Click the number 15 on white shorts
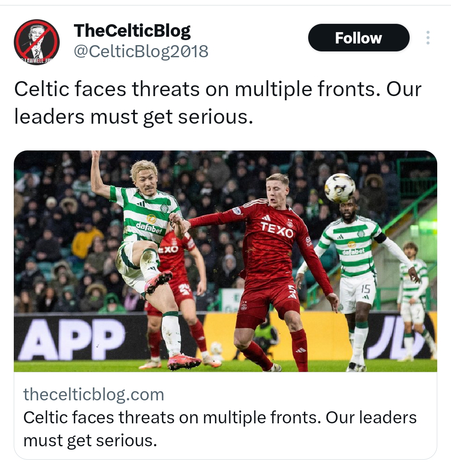This screenshot has width=451, height=476. click(x=366, y=289)
